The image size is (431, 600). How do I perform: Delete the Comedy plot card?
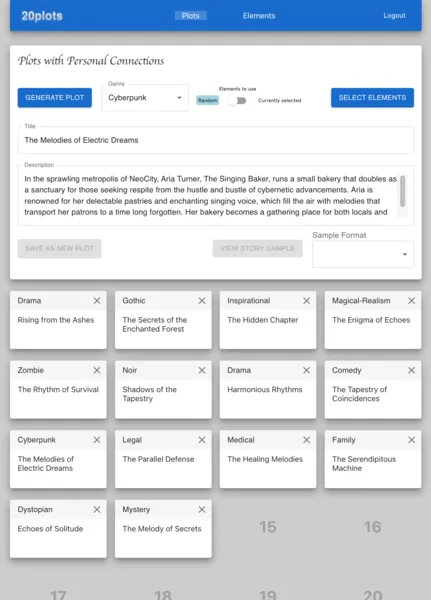click(x=411, y=370)
